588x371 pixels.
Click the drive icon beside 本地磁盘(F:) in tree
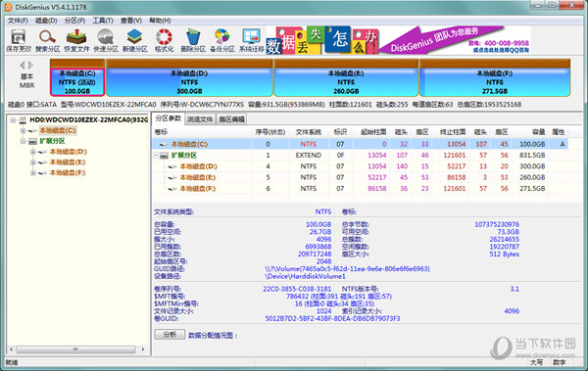[42, 172]
